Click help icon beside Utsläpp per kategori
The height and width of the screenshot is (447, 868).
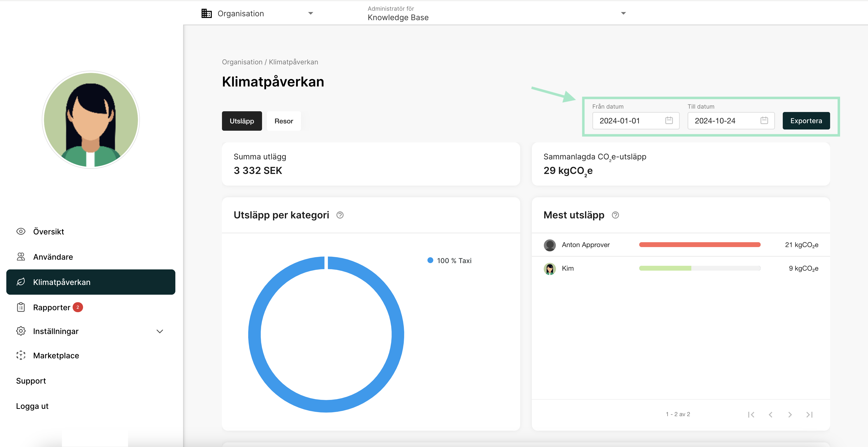coord(340,215)
